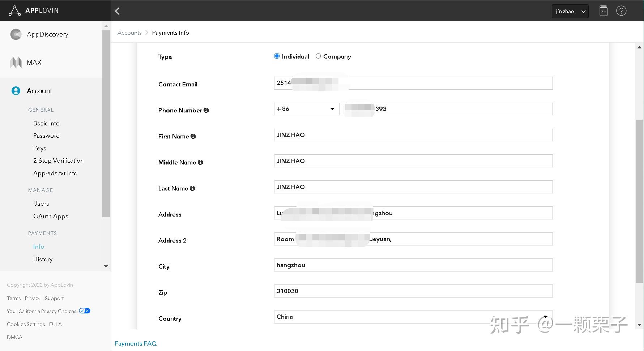Select the Individual type radio button
The height and width of the screenshot is (351, 644).
pos(277,56)
